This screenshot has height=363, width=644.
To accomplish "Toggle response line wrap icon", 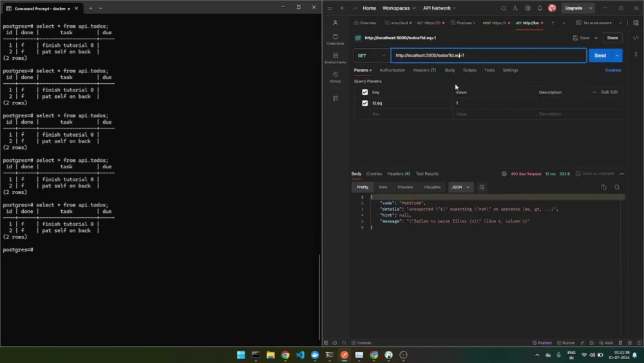I will point(482,187).
